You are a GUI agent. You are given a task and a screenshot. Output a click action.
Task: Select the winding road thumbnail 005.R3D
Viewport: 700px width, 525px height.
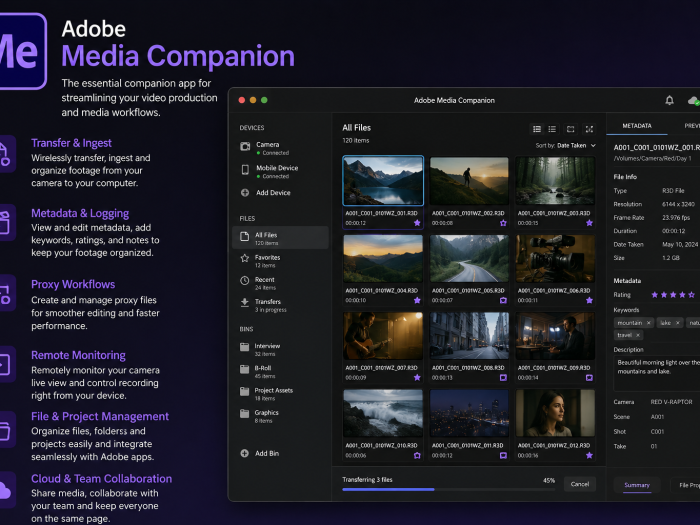pos(469,258)
